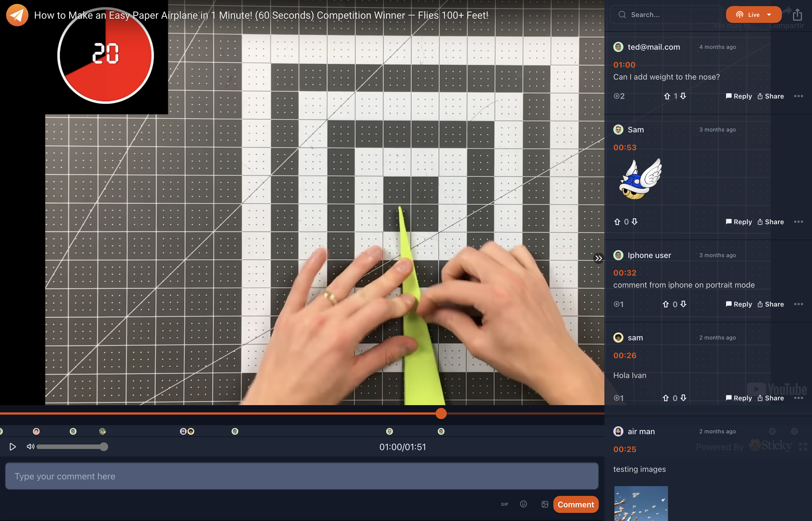Click the volume slider handle
Viewport: 812px width, 521px height.
pos(104,446)
